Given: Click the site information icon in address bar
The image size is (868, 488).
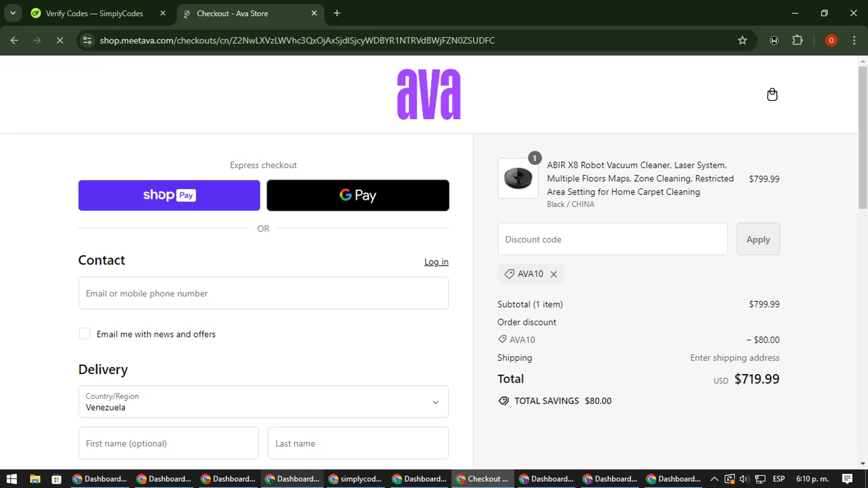Looking at the screenshot, I should tap(87, 40).
